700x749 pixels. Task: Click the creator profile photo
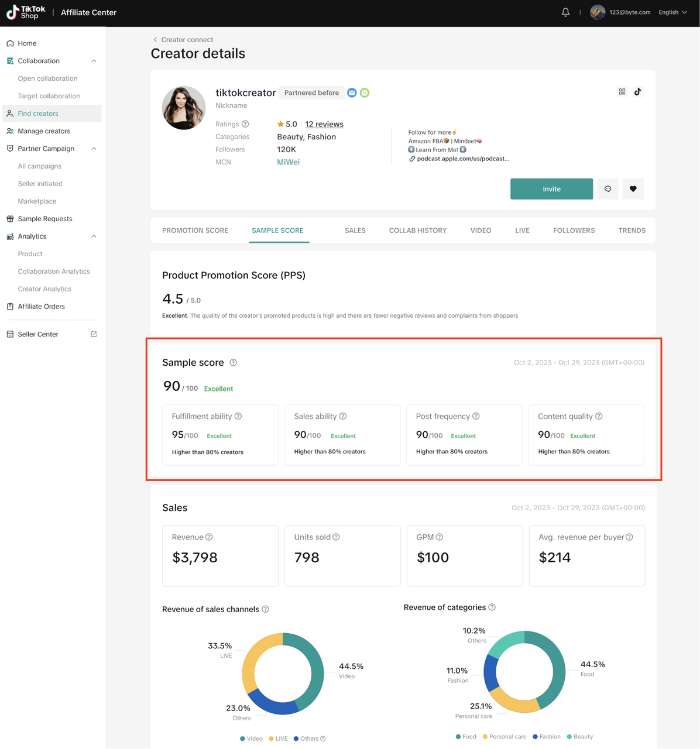click(x=184, y=108)
